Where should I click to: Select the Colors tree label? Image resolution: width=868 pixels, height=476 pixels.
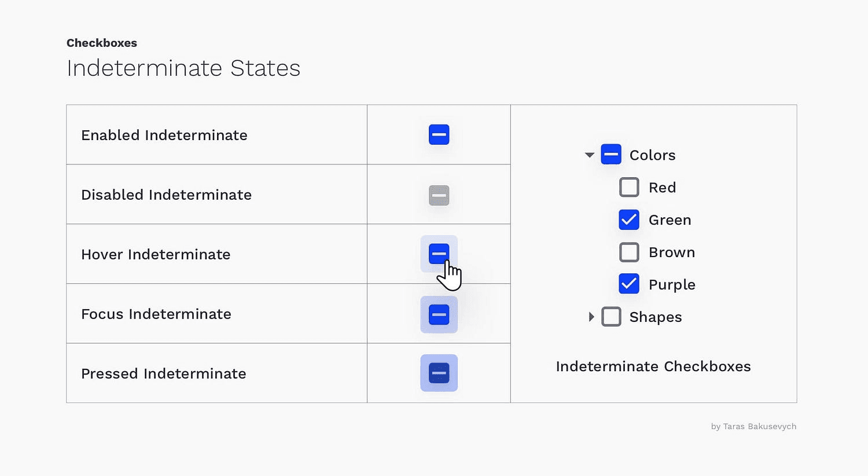652,155
